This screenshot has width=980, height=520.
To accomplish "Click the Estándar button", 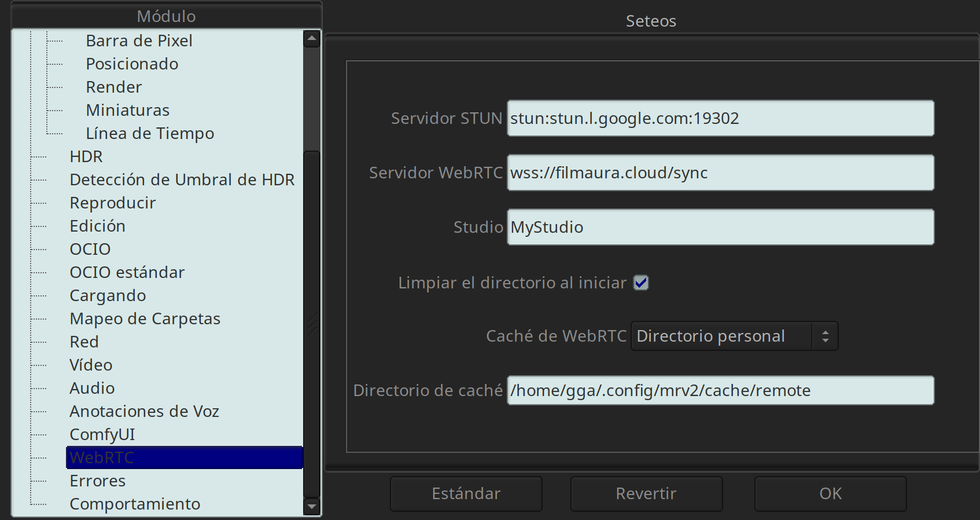I will (x=466, y=493).
